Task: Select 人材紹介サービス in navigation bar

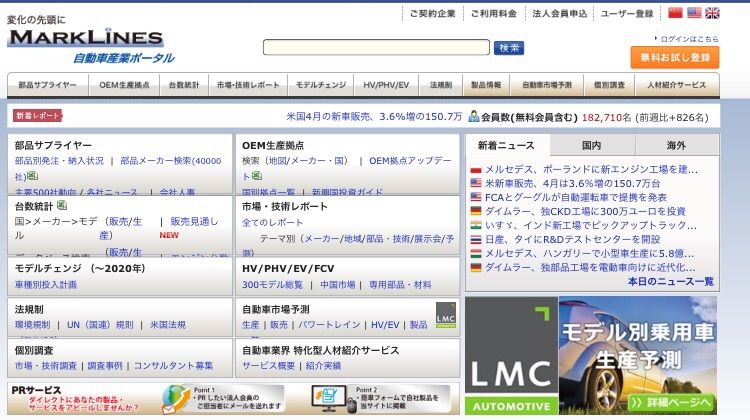Action: (x=677, y=85)
